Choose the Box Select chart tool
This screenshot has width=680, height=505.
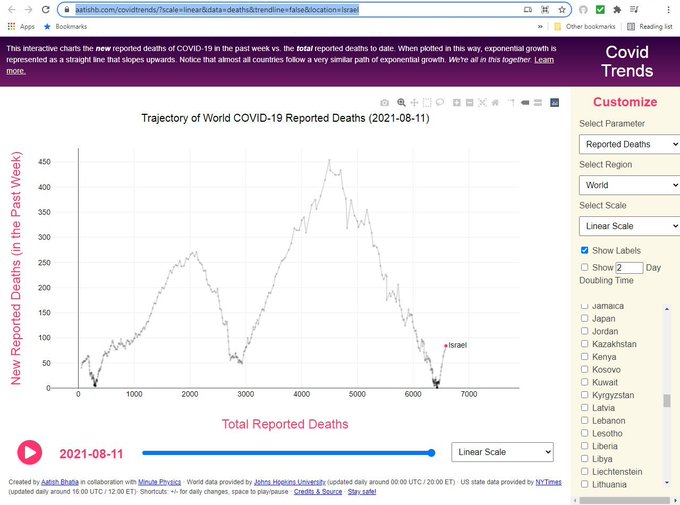coord(427,102)
